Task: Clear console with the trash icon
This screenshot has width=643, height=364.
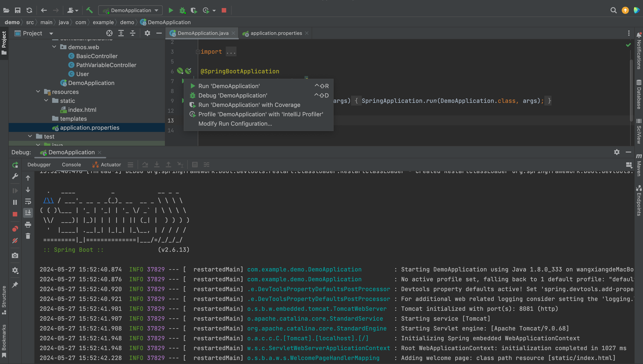Action: tap(28, 236)
